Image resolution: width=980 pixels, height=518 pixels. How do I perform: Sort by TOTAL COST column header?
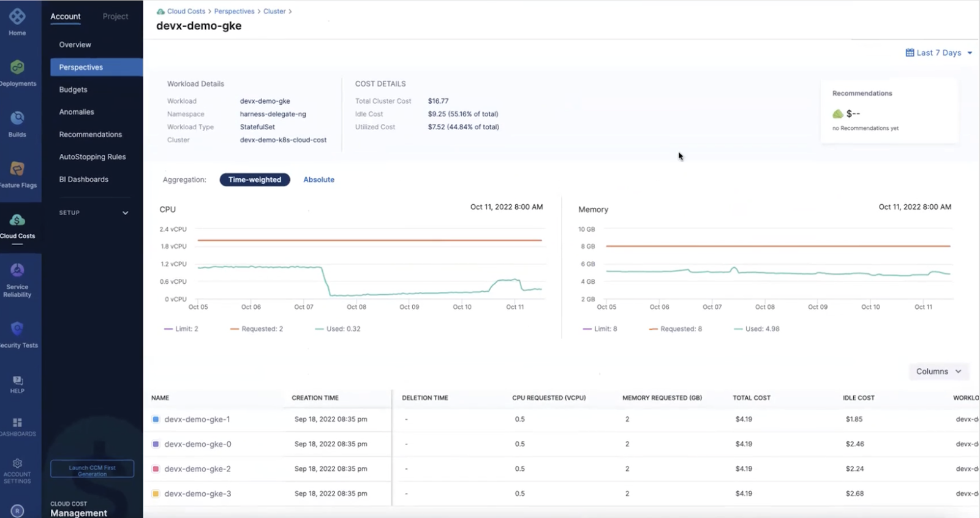point(752,398)
